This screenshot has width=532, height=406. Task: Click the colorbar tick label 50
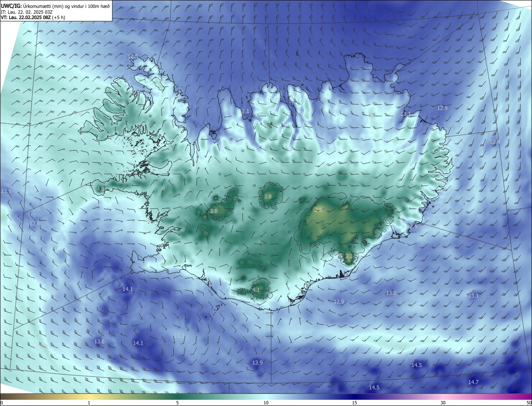coord(529,403)
